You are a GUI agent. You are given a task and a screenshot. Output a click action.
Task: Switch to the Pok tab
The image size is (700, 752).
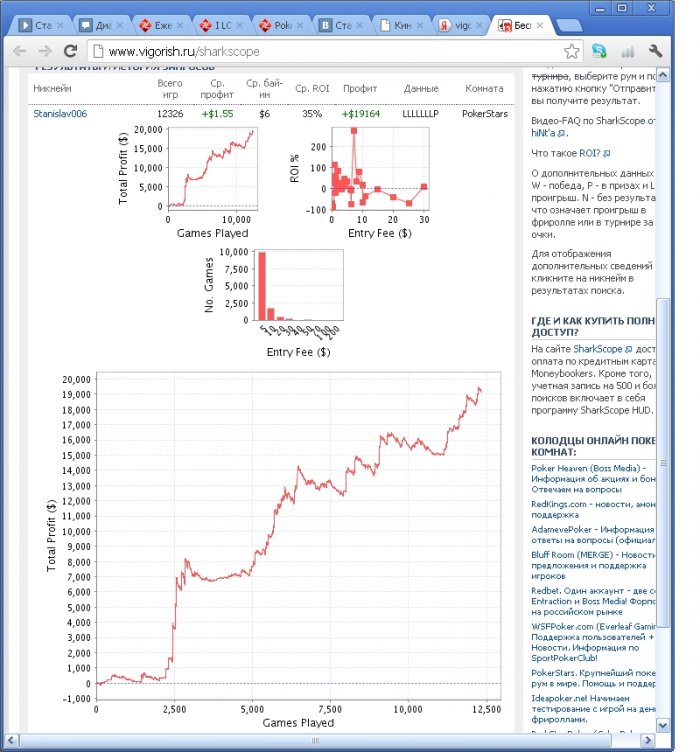277,25
